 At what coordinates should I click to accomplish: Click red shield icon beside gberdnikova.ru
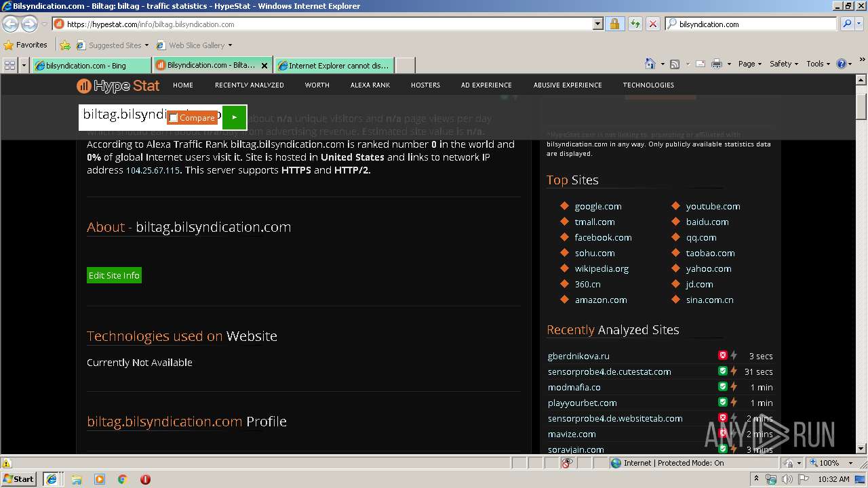[723, 355]
